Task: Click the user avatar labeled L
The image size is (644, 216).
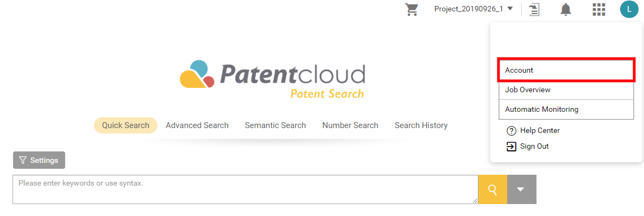Action: 629,9
